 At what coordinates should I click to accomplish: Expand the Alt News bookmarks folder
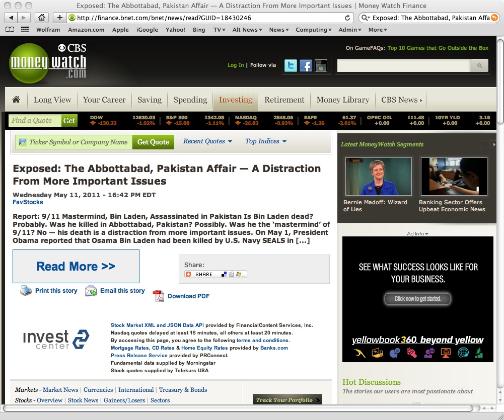247,30
